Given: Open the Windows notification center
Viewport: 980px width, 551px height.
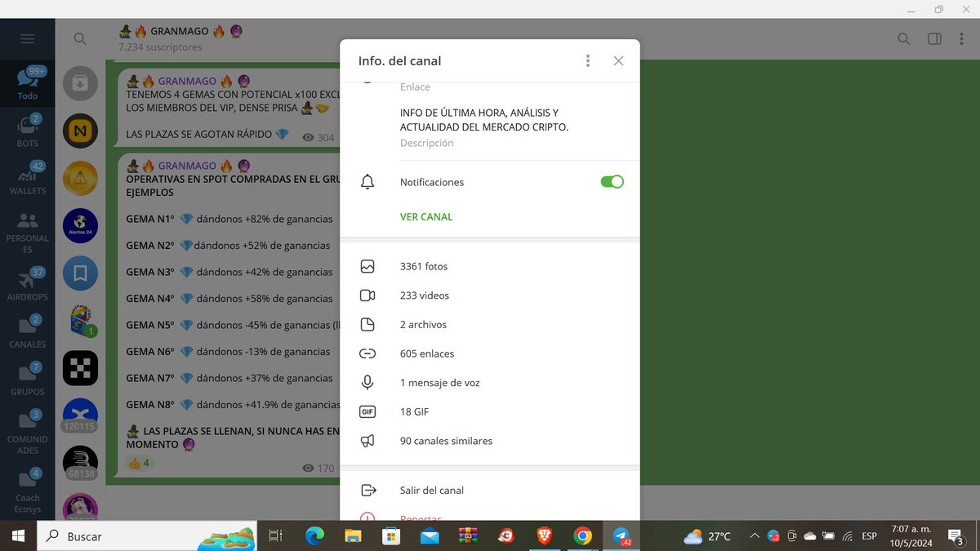Looking at the screenshot, I should point(956,536).
